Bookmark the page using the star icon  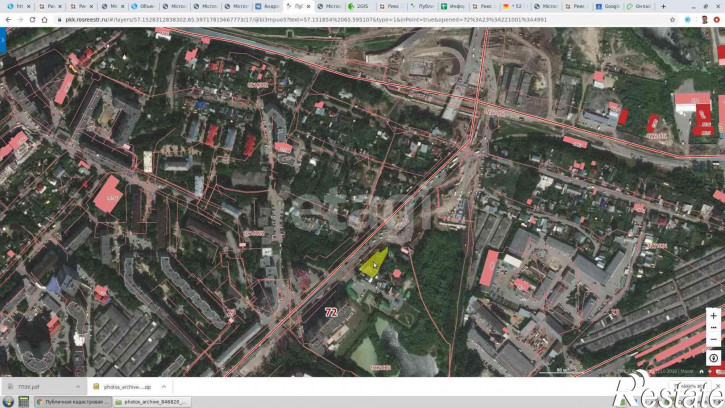[x=672, y=19]
